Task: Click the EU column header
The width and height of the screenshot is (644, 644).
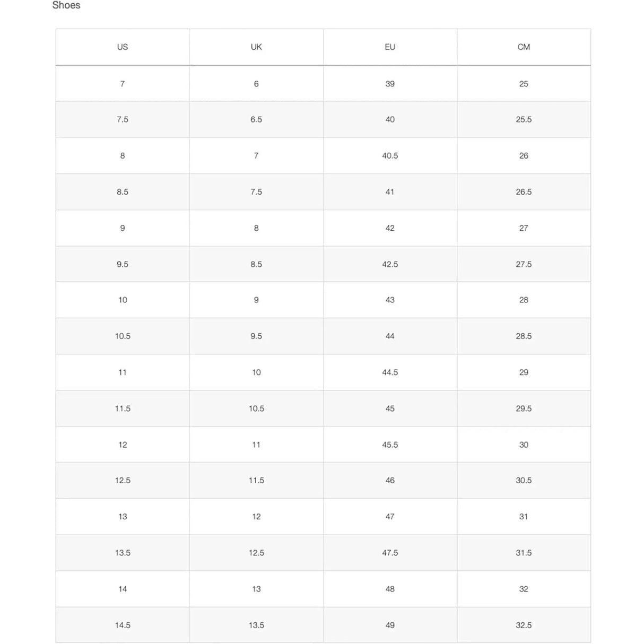Action: click(x=390, y=47)
